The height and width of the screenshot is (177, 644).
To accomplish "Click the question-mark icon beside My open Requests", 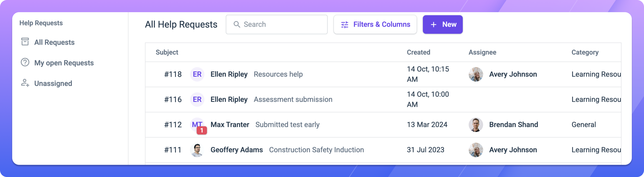I will pos(25,63).
